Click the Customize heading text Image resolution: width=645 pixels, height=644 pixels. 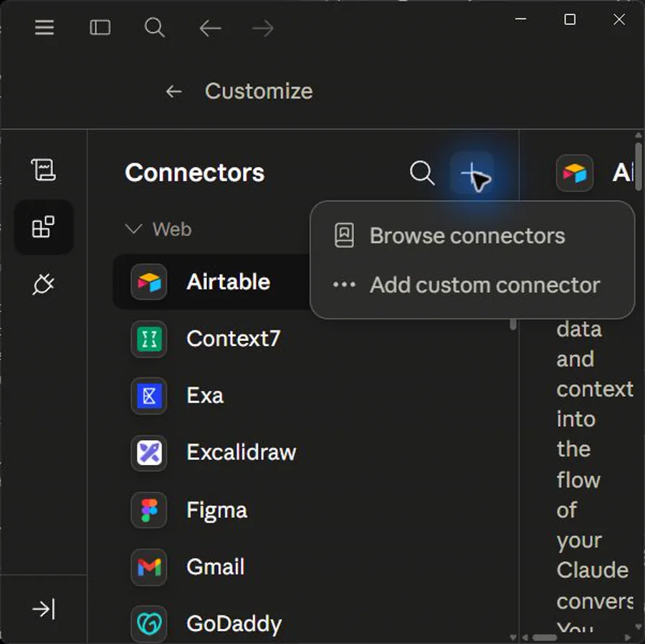pyautogui.click(x=259, y=91)
